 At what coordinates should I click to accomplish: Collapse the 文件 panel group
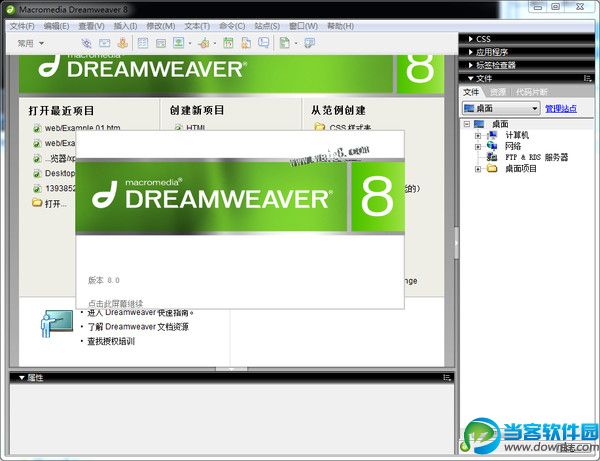tap(471, 78)
